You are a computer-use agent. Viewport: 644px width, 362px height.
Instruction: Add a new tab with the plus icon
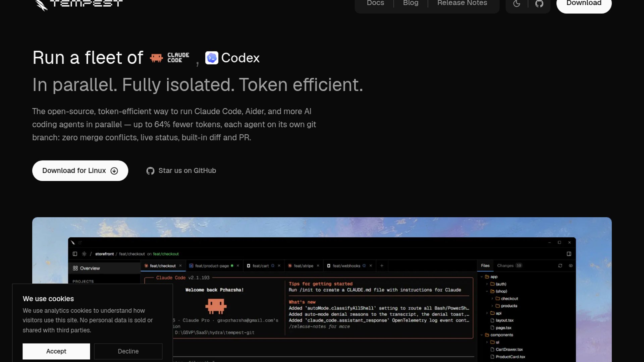click(x=382, y=266)
